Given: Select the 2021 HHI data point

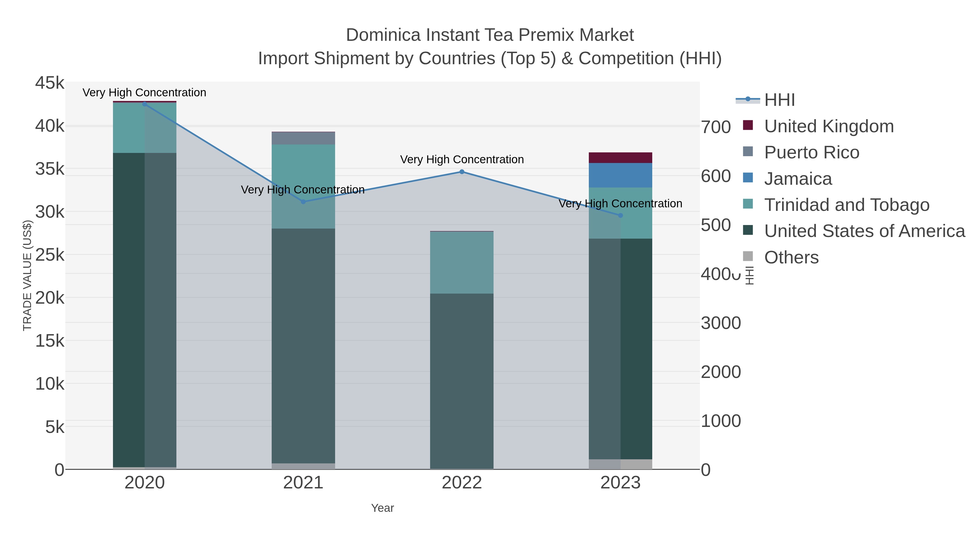Looking at the screenshot, I should pyautogui.click(x=303, y=202).
